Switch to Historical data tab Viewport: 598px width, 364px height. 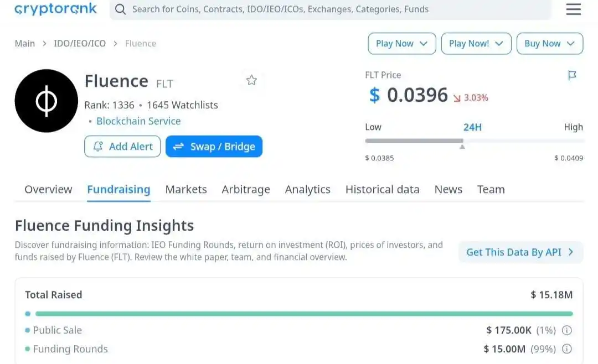[382, 189]
